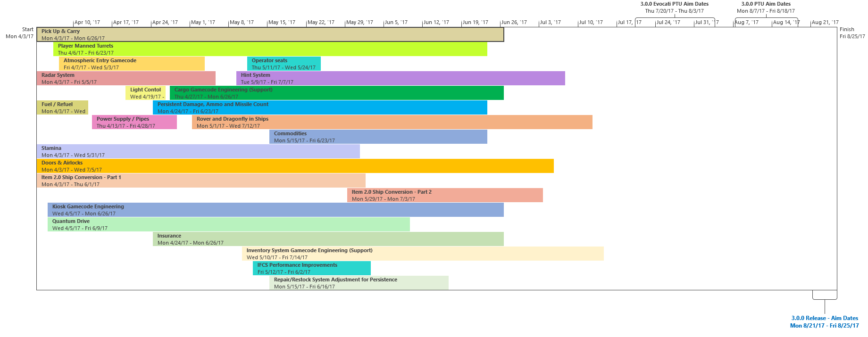Click the Commodities task bar
Image resolution: width=868 pixels, height=337 pixels.
[x=378, y=137]
